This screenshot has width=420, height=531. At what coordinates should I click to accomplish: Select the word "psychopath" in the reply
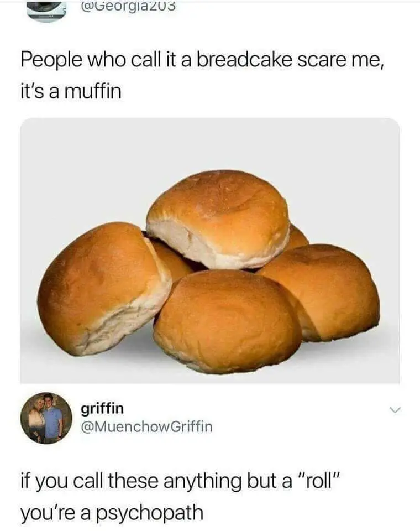[149, 514]
